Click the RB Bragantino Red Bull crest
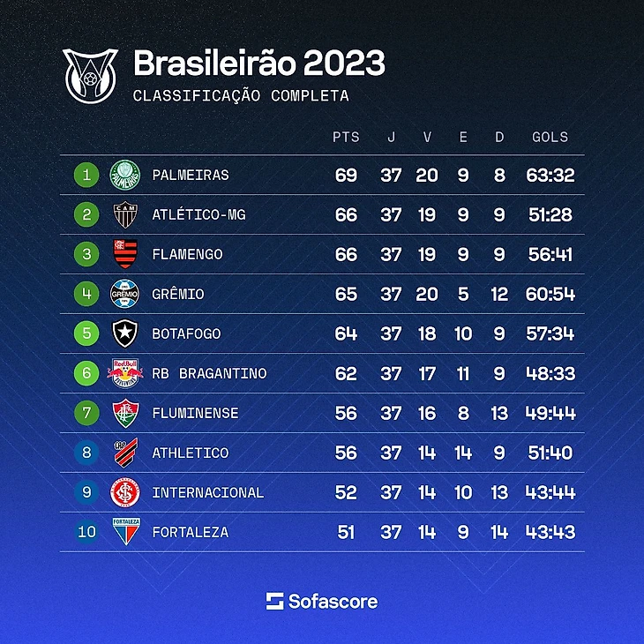This screenshot has height=644, width=644. pyautogui.click(x=124, y=373)
